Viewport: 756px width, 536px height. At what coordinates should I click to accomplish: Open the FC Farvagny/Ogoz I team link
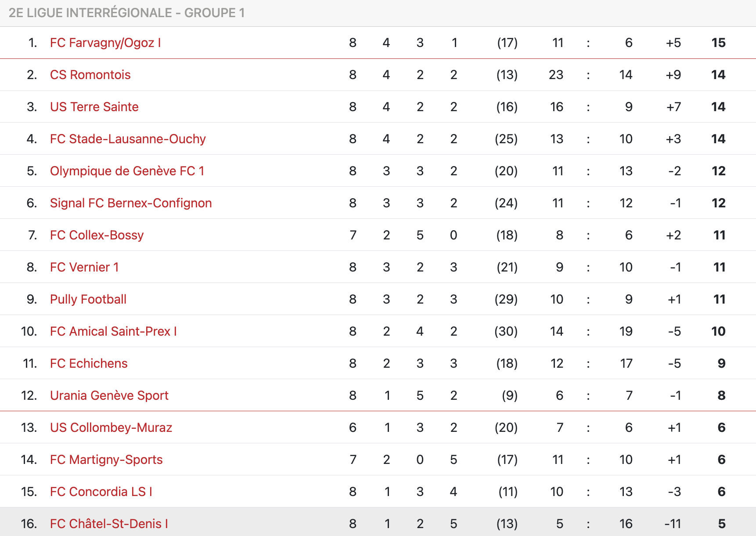pos(105,43)
